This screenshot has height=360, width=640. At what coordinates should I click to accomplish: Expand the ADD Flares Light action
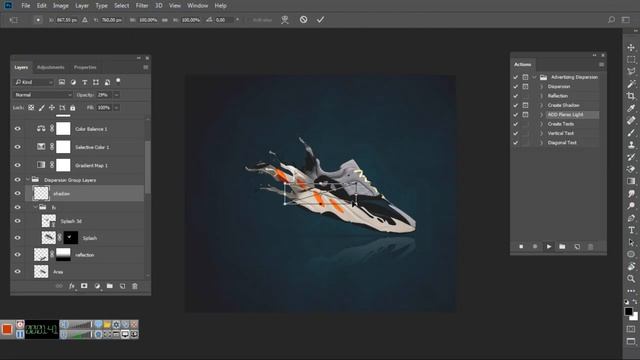tap(542, 115)
